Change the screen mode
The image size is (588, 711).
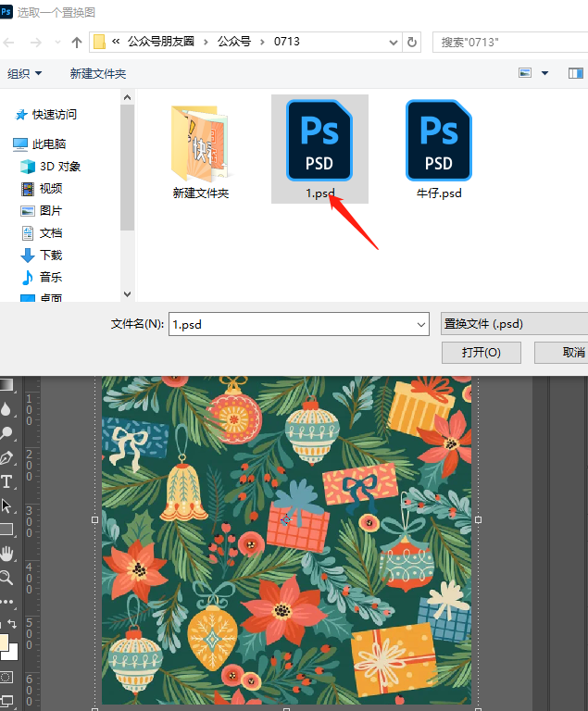click(x=6, y=701)
